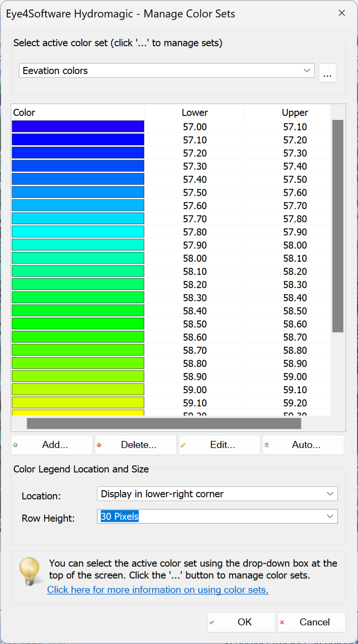The image size is (358, 644).
Task: Click the Lower value 57.20
Action: pos(195,153)
